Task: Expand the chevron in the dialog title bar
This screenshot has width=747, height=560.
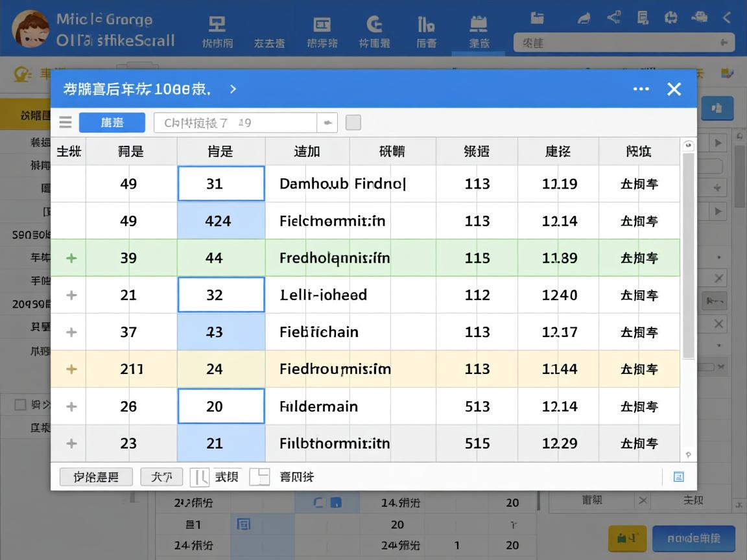Action: (233, 89)
